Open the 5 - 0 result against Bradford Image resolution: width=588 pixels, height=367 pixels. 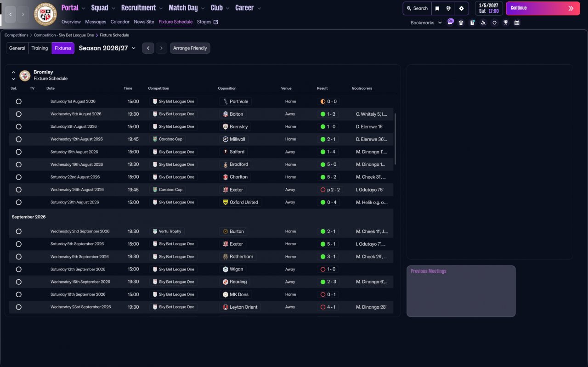[328, 164]
